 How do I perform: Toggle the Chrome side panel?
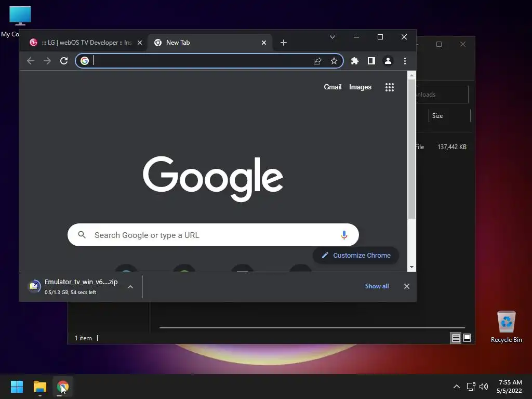pyautogui.click(x=371, y=61)
